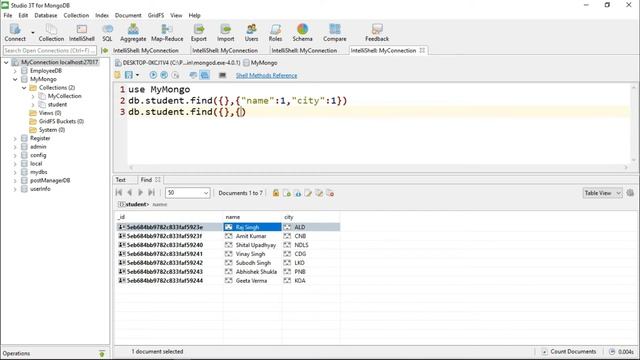Go to previous page of results
The height and width of the screenshot is (360, 640).
(x=130, y=193)
